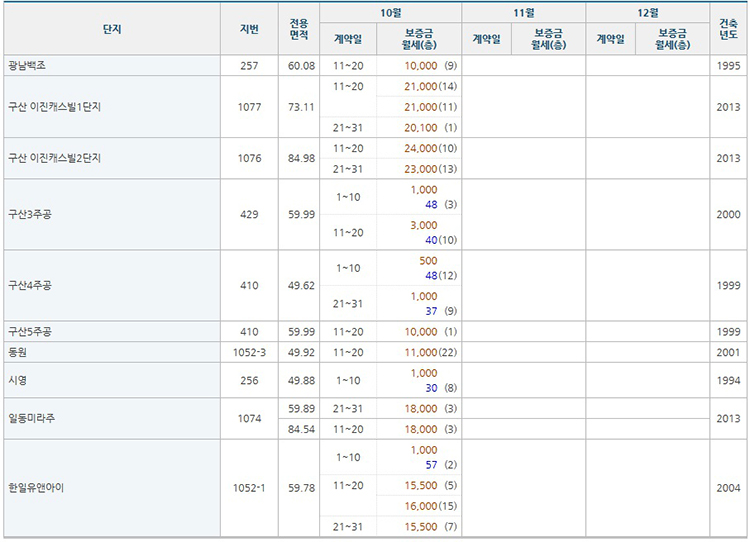Select area value 49.62
Viewport: 750px width, 542px height.
[x=301, y=286]
